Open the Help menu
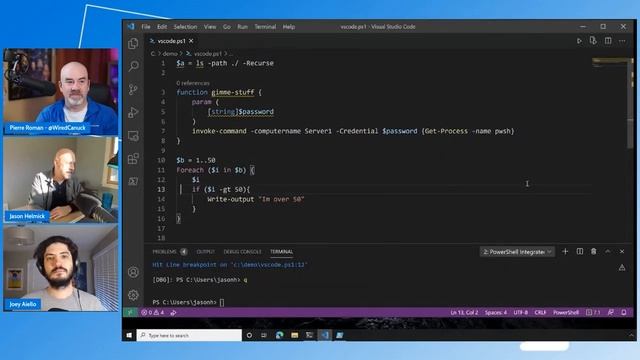The width and height of the screenshot is (640, 360). point(289,27)
